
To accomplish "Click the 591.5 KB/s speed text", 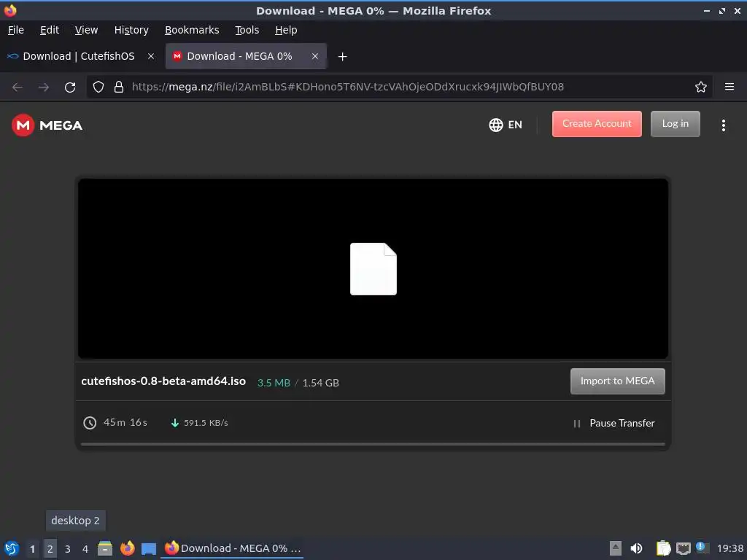I will tap(206, 422).
